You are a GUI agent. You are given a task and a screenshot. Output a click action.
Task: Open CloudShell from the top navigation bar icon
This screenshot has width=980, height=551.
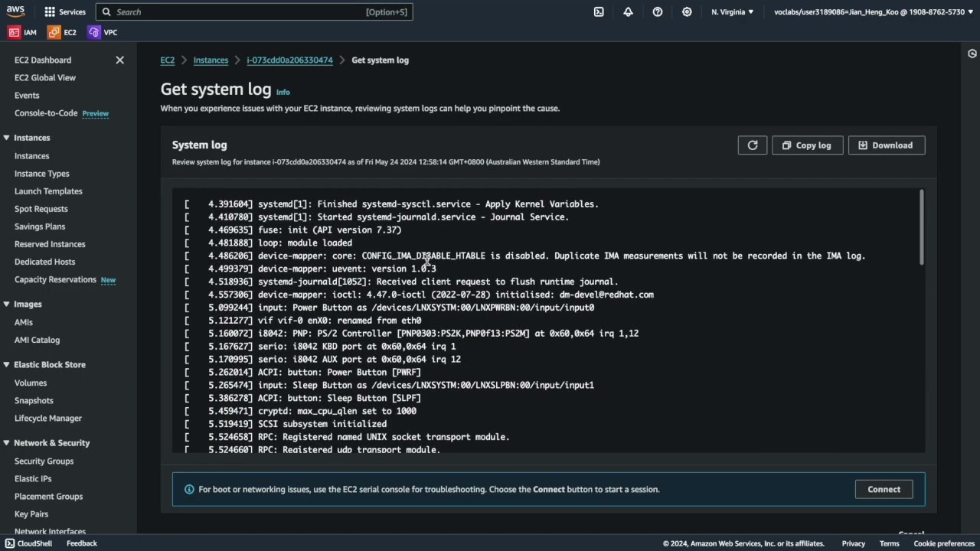(599, 12)
